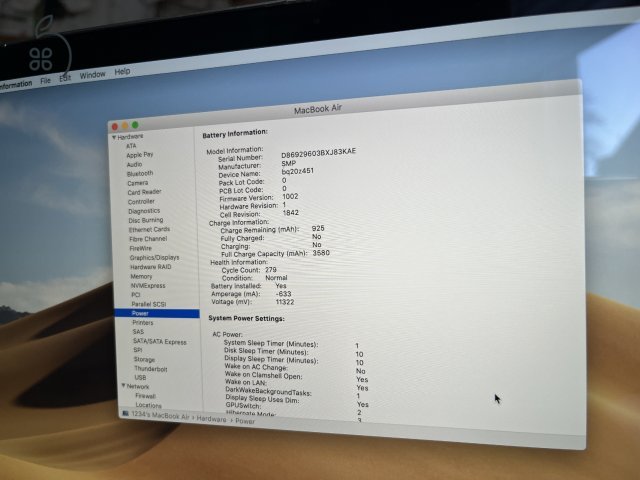The height and width of the screenshot is (480, 640).
Task: Open the Window menu
Action: [x=92, y=75]
